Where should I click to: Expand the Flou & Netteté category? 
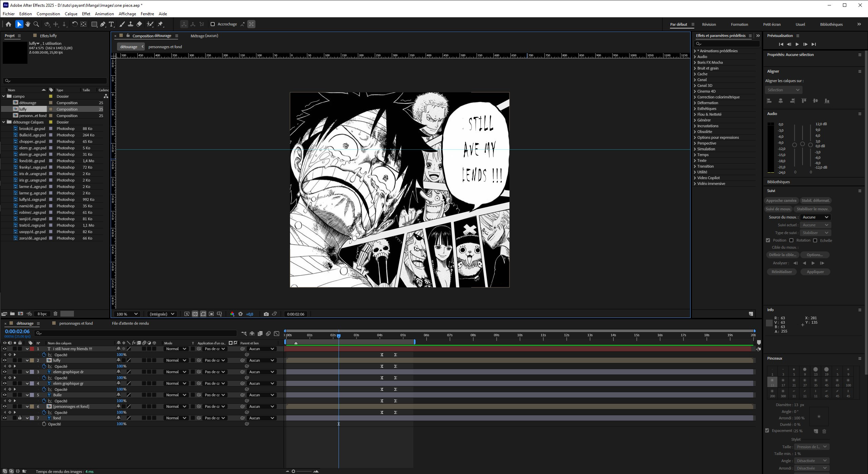pos(695,114)
